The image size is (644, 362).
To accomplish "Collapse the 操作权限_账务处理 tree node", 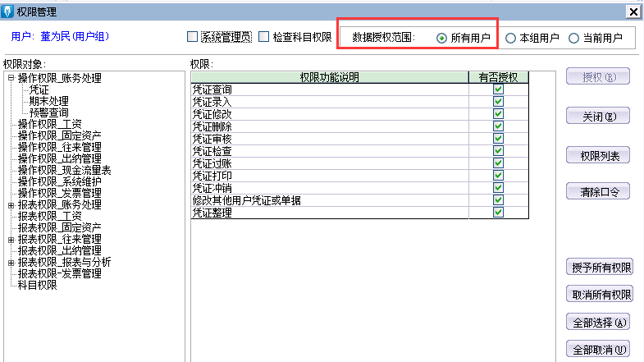I will tap(11, 79).
